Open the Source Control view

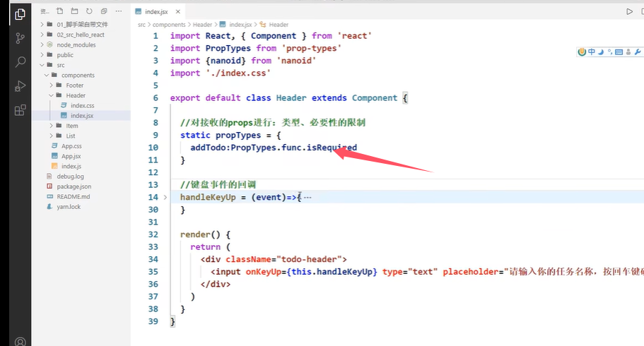20,38
